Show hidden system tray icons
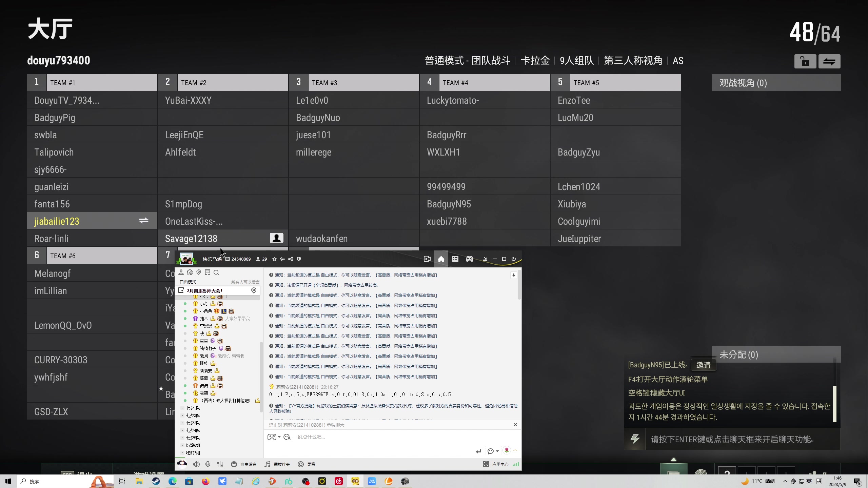The width and height of the screenshot is (868, 488). pyautogui.click(x=785, y=481)
